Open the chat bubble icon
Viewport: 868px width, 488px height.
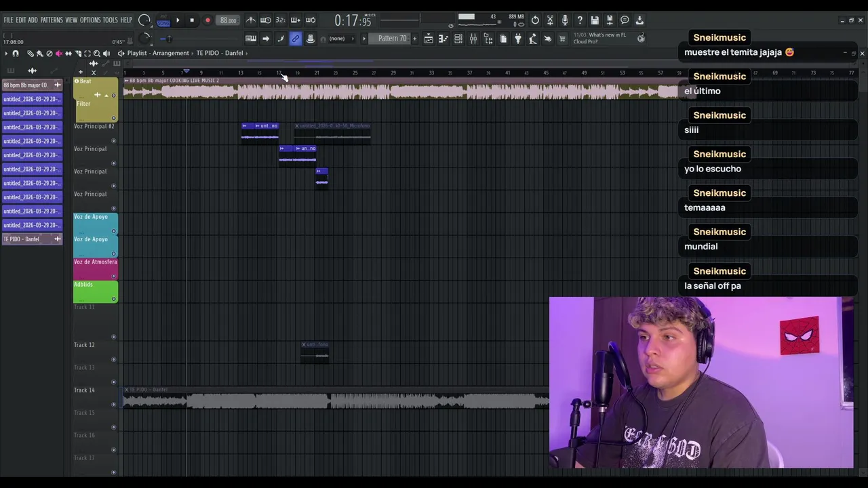coord(625,20)
